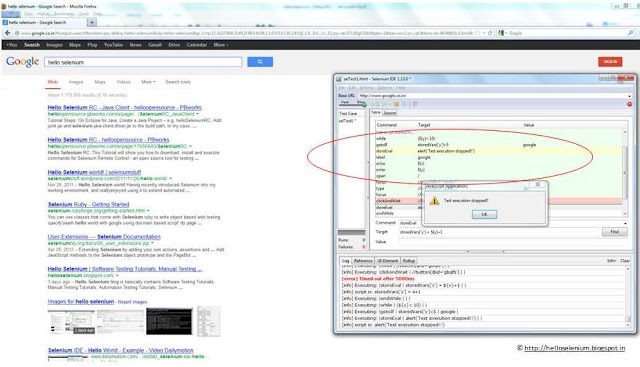Open the Rollup tab in Selenium IDE

[x=409, y=261]
